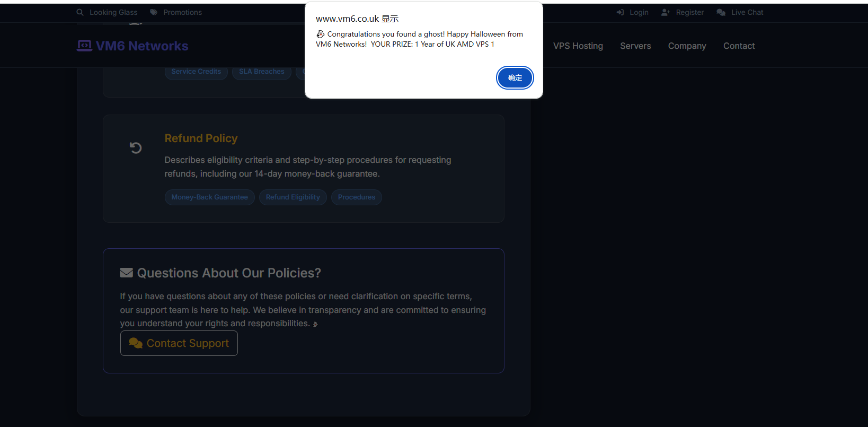The image size is (868, 427).
Task: Click the Refund Policy undo-arrow icon
Action: click(136, 148)
